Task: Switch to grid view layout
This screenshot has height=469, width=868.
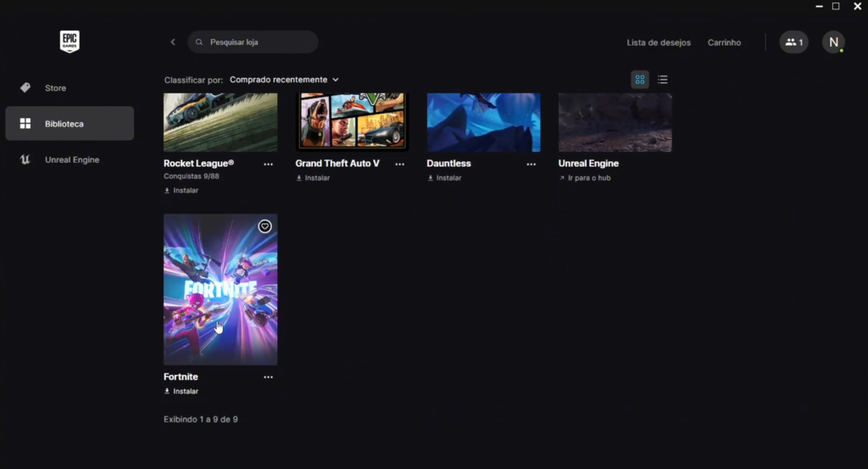Action: 640,80
